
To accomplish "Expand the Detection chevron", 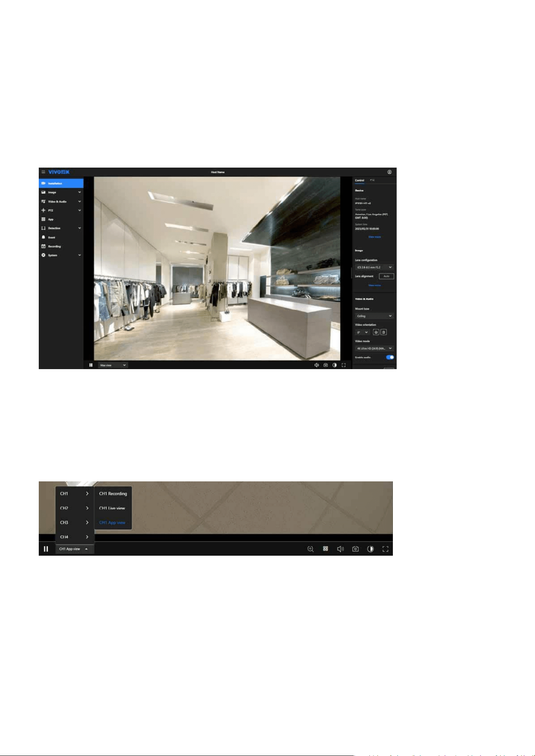I will (x=80, y=228).
